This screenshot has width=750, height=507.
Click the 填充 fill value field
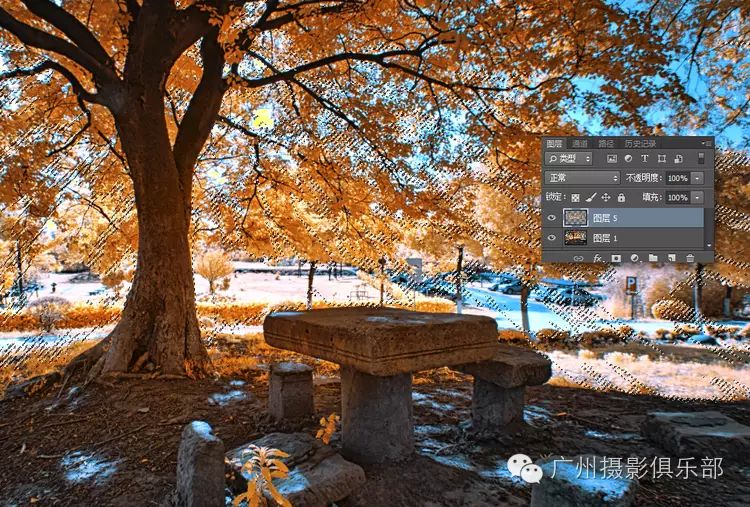(x=677, y=198)
